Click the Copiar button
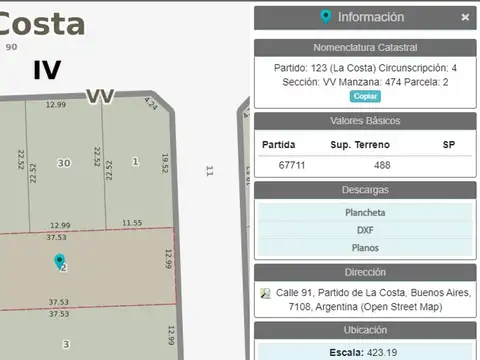Screen dimensions: 480x360 click(365, 96)
